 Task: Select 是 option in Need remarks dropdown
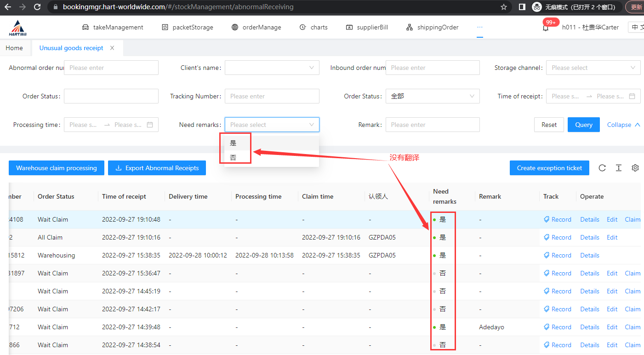pyautogui.click(x=234, y=143)
